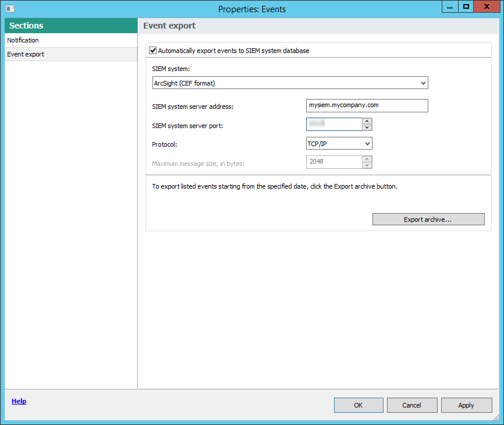
Task: Click the SIEM system dropdown arrow
Action: 423,83
